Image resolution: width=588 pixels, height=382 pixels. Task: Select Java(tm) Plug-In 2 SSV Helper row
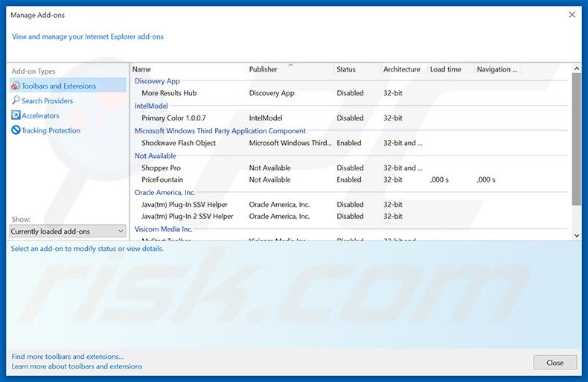187,216
